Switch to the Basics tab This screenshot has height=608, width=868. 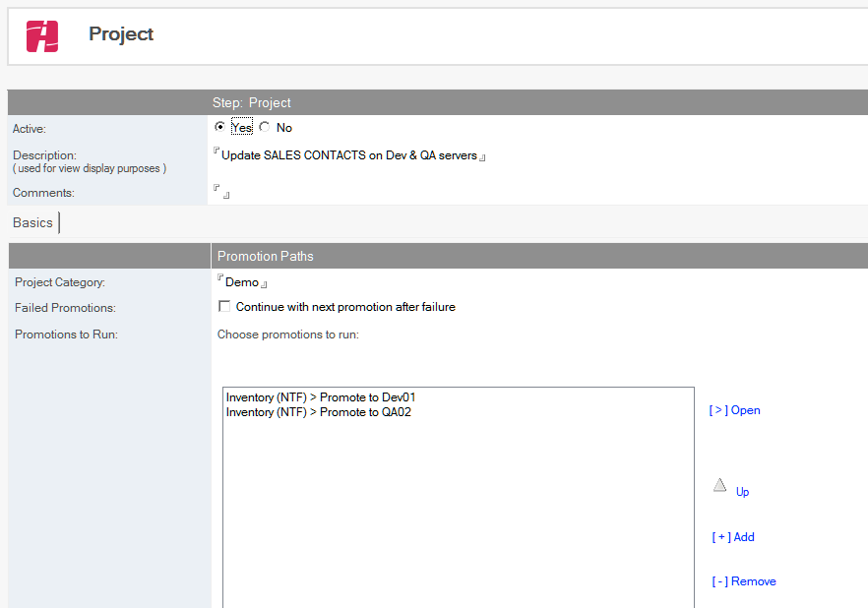(32, 222)
